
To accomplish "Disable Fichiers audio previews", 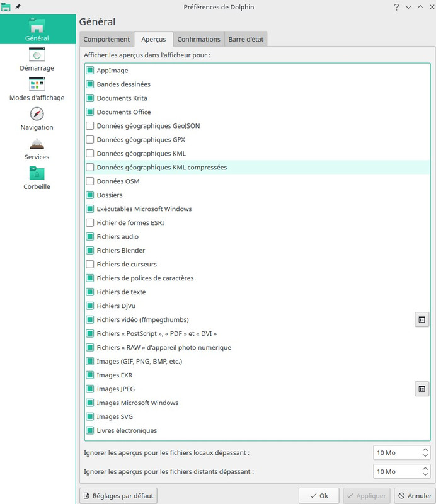I will (90, 237).
